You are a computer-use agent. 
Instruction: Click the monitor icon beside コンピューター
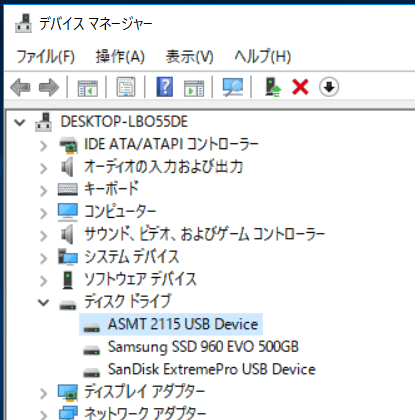tap(68, 212)
